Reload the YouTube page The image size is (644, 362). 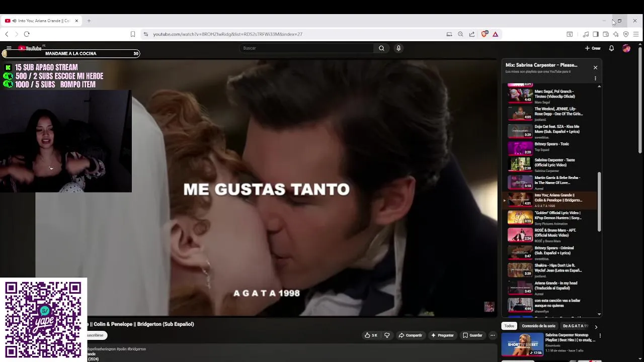click(27, 34)
